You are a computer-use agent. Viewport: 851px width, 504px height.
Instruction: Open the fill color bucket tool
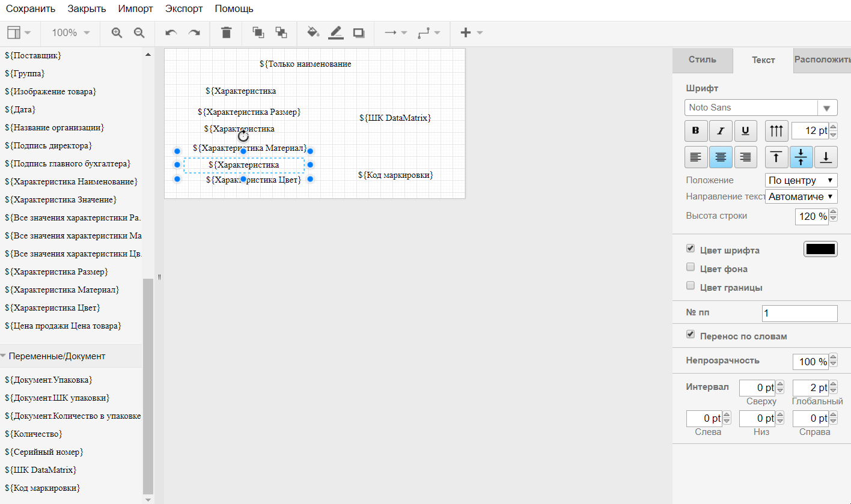[x=313, y=33]
